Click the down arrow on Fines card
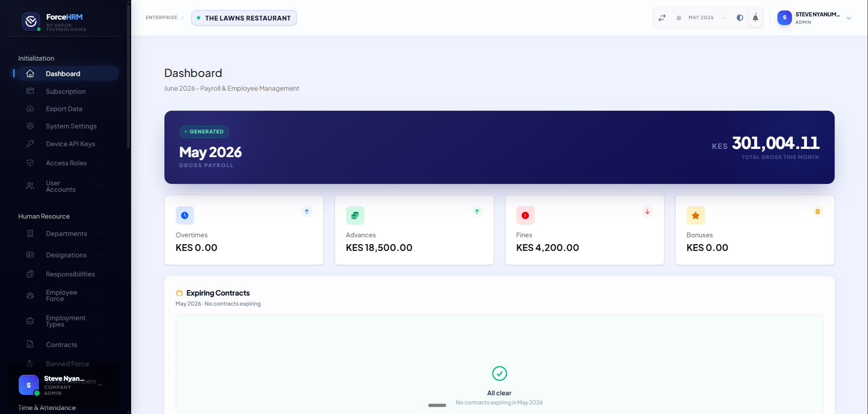This screenshot has width=868, height=414. pos(648,211)
